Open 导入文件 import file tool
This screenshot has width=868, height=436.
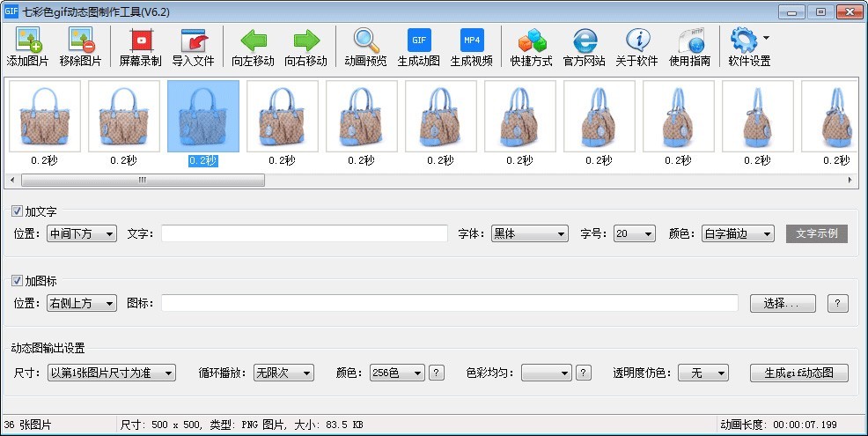coord(193,47)
